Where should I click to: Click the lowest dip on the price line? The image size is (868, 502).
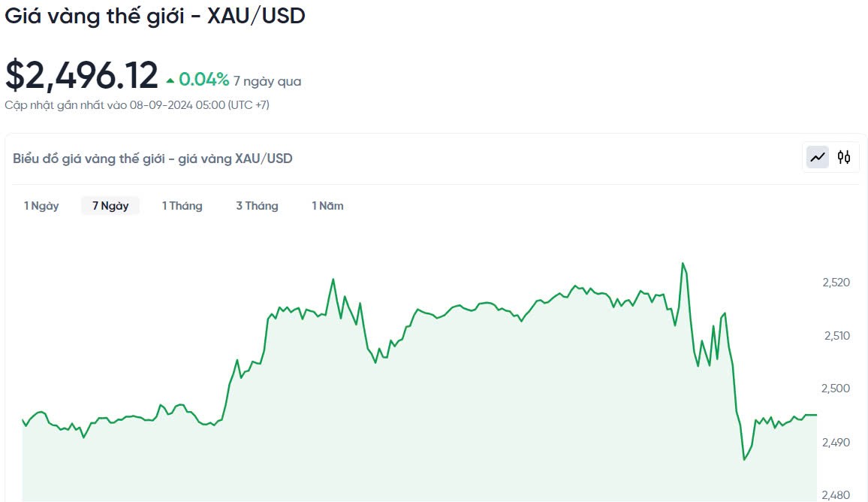(744, 460)
